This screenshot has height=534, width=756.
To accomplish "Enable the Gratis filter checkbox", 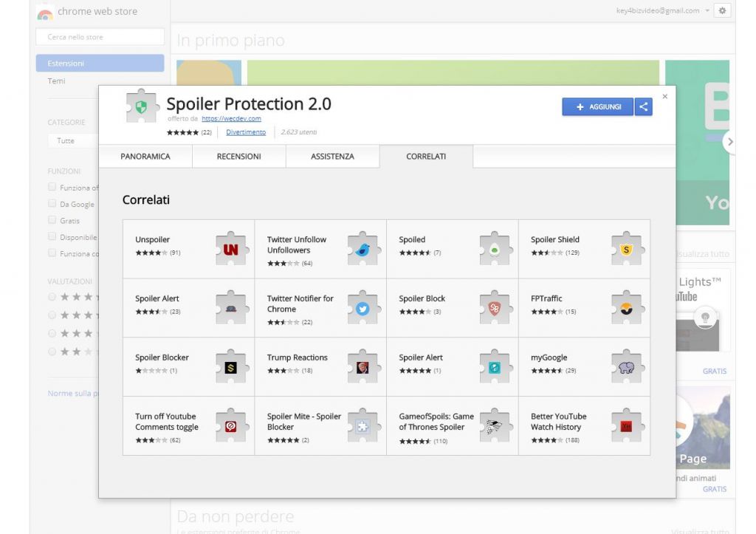I will 52,220.
